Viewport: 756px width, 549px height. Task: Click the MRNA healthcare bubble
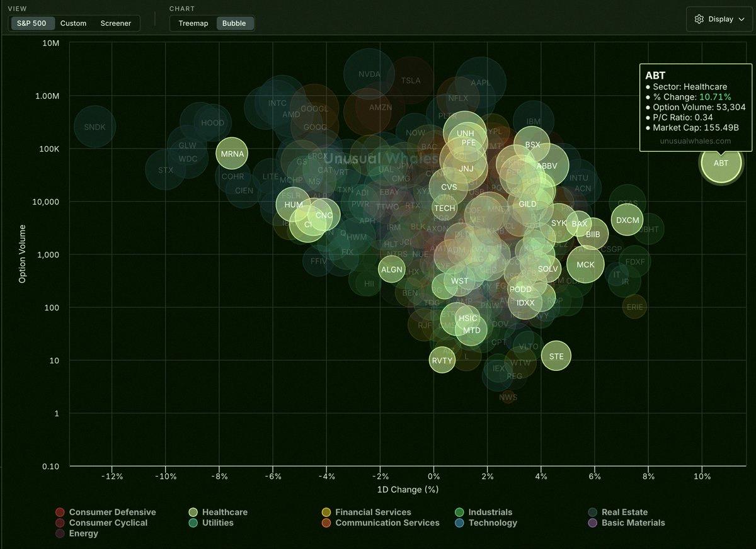(x=232, y=154)
